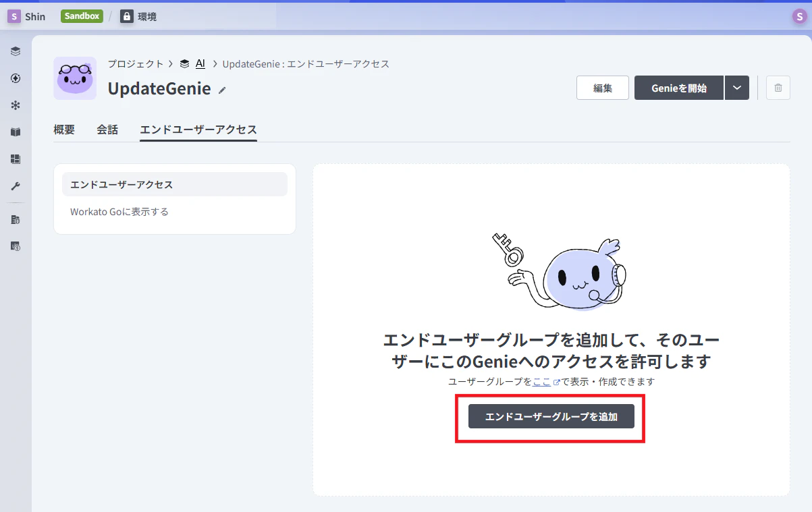Image resolution: width=812 pixels, height=512 pixels.
Task: Click the Shin workspace name
Action: click(35, 17)
